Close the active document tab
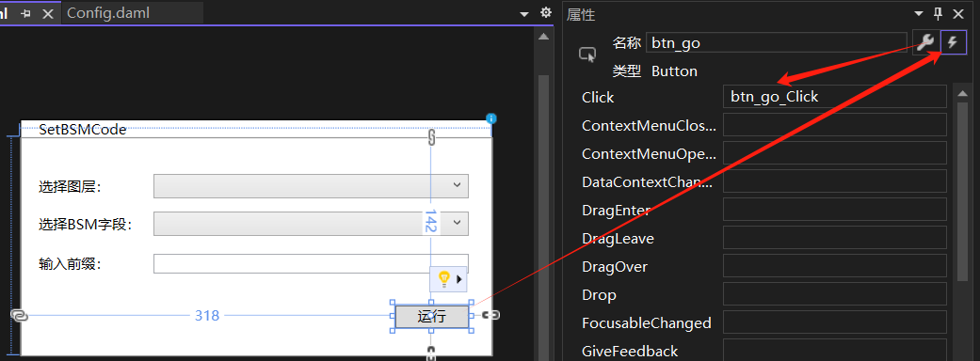This screenshot has width=980, height=361. pyautogui.click(x=47, y=14)
